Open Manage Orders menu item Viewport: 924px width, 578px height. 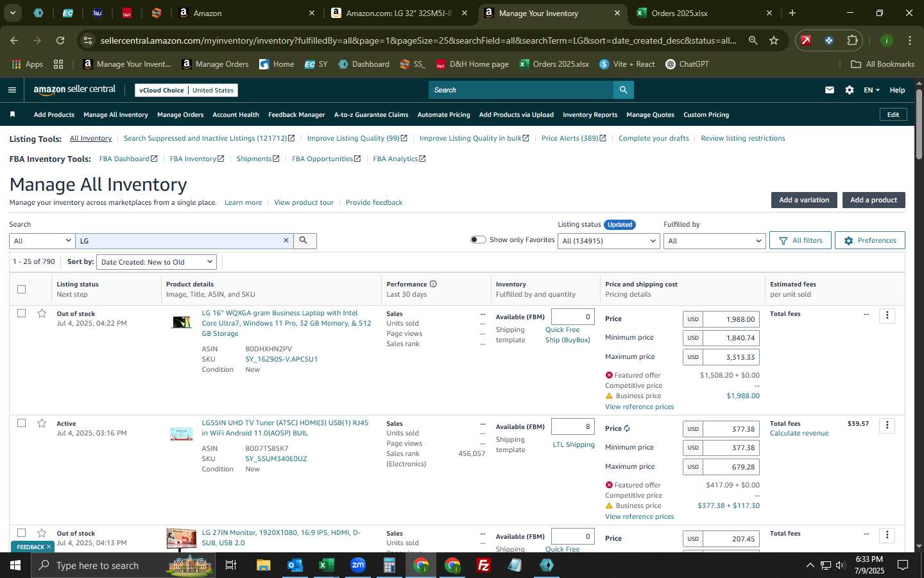180,114
